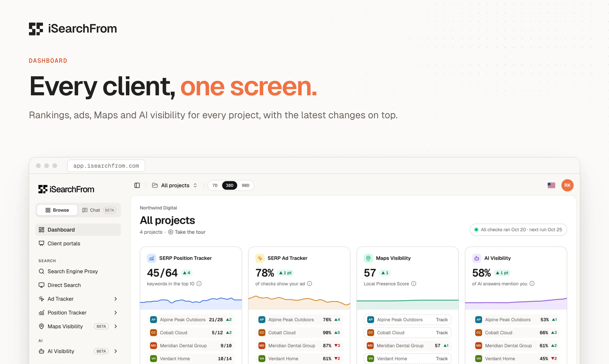This screenshot has height=364, width=609.
Task: Click the SERP Ad Tracker card icon
Action: point(260,258)
